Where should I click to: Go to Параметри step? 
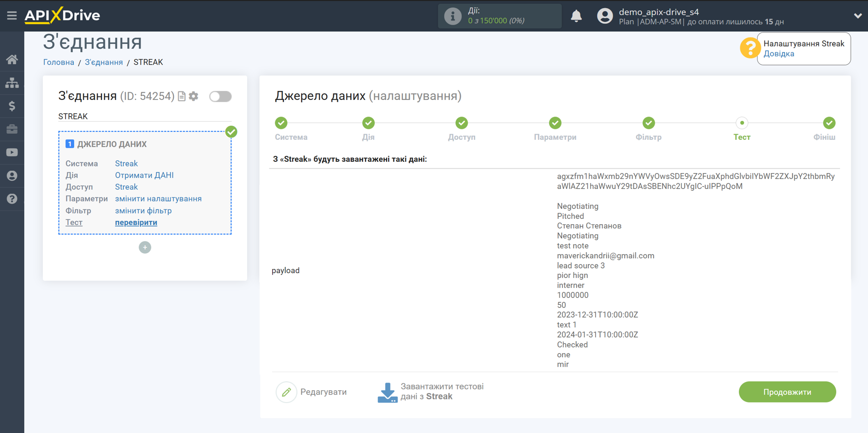click(x=555, y=123)
